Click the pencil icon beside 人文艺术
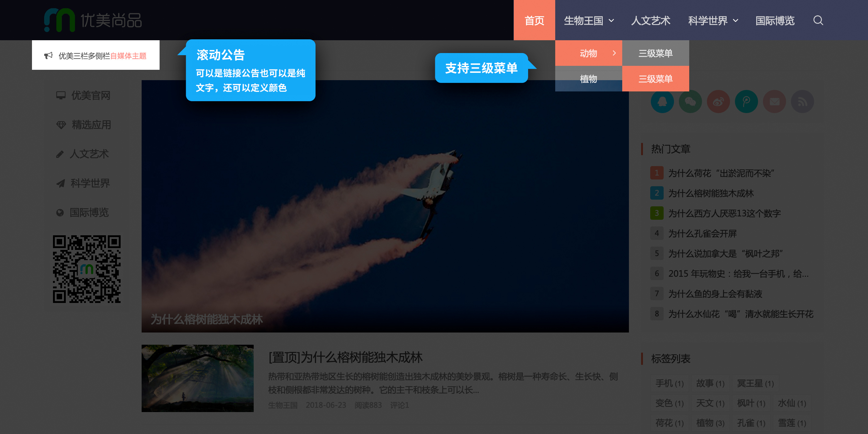868x434 pixels. (x=60, y=154)
